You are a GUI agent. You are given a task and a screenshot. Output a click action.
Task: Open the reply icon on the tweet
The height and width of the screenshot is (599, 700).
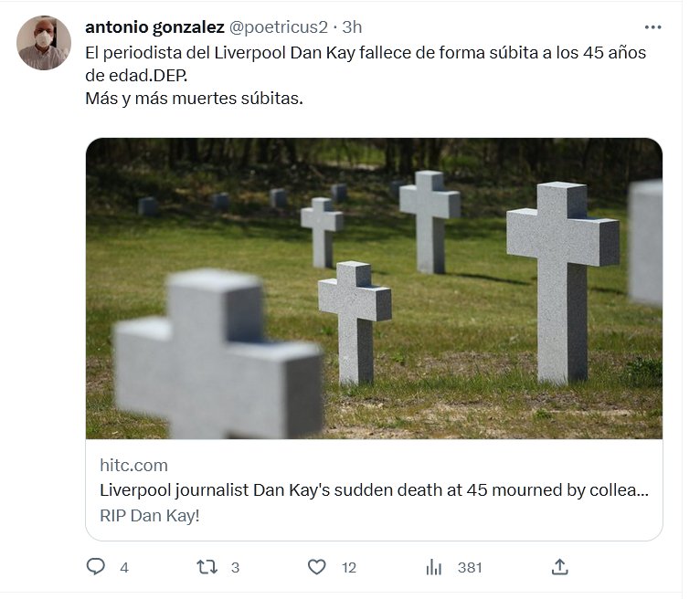(x=96, y=567)
